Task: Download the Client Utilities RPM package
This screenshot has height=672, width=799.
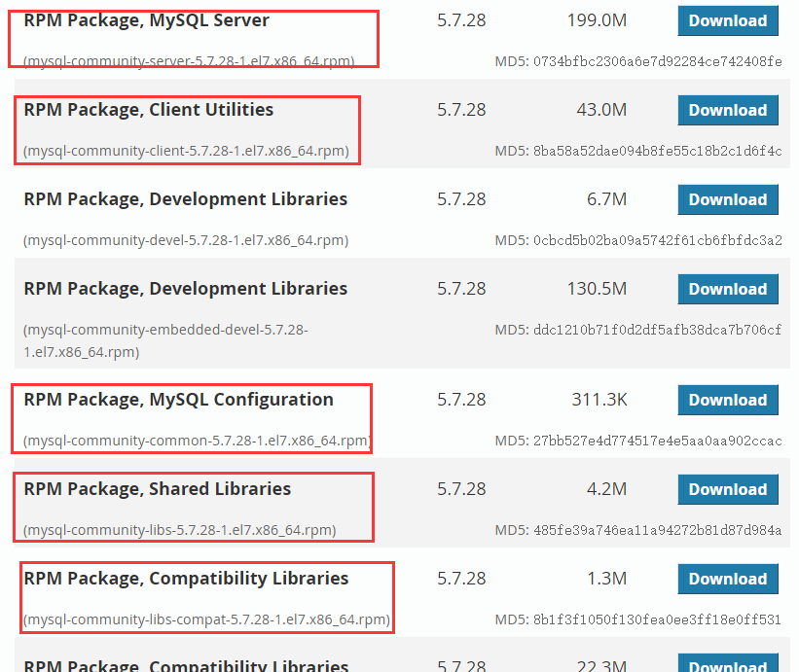Action: 728,110
